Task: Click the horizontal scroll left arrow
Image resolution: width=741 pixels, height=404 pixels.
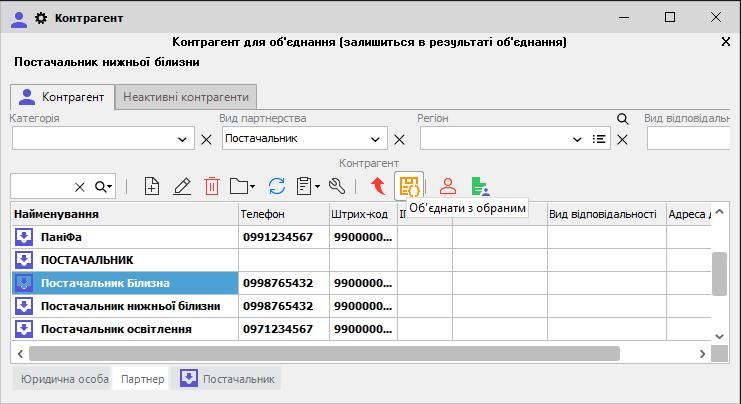Action: pyautogui.click(x=20, y=353)
